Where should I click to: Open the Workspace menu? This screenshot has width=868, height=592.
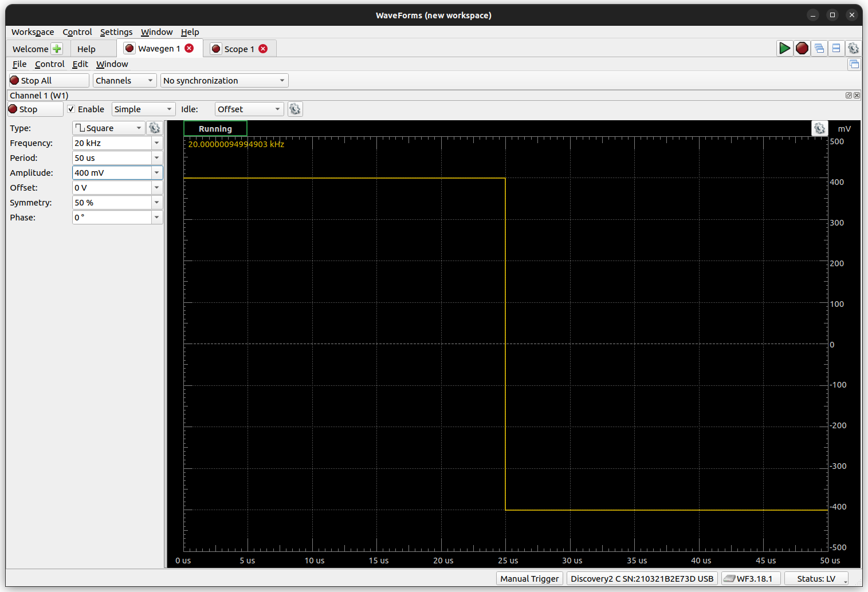point(33,32)
